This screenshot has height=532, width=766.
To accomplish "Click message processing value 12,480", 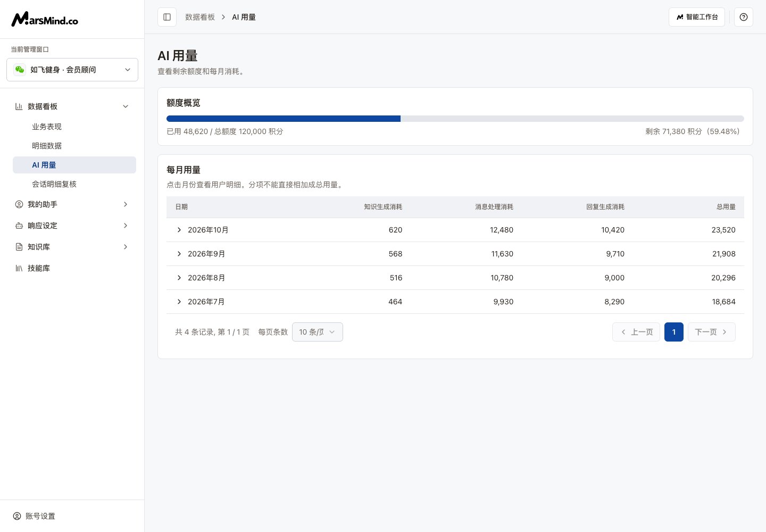I will pyautogui.click(x=502, y=230).
